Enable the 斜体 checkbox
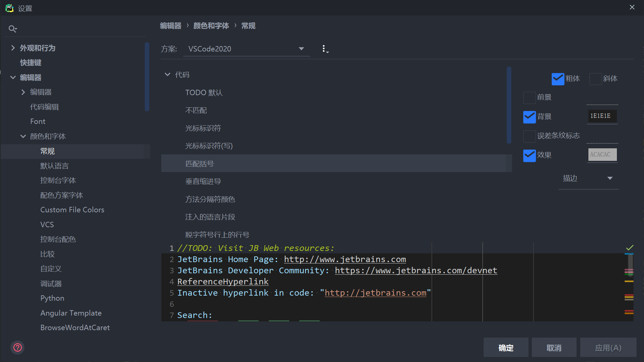 (595, 79)
